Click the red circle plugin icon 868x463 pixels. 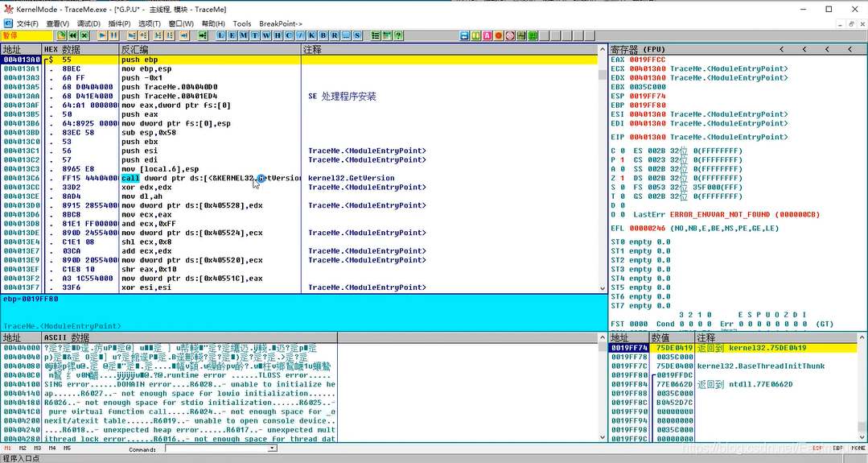(498, 35)
